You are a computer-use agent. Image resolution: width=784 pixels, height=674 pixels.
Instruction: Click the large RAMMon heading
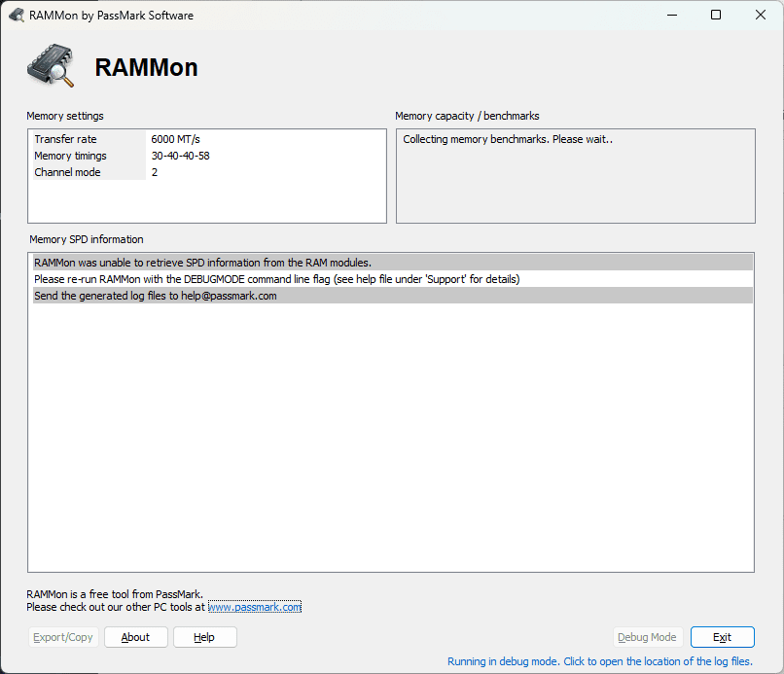147,67
